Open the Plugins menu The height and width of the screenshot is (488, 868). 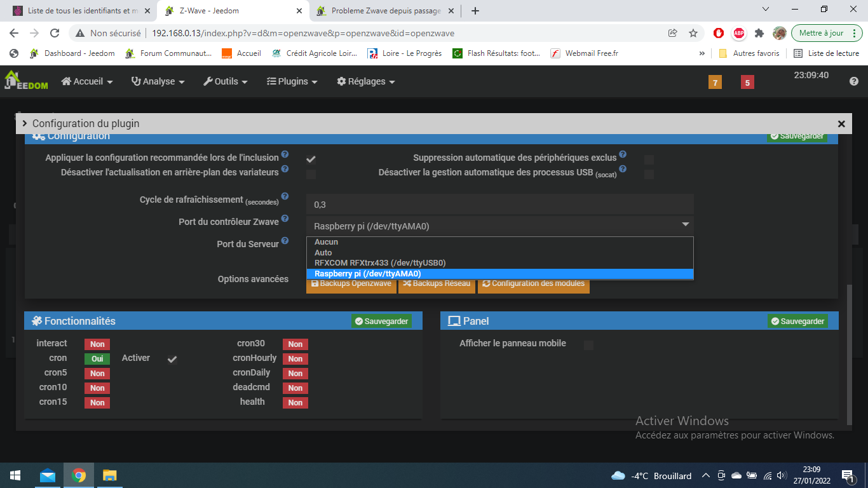tap(292, 81)
